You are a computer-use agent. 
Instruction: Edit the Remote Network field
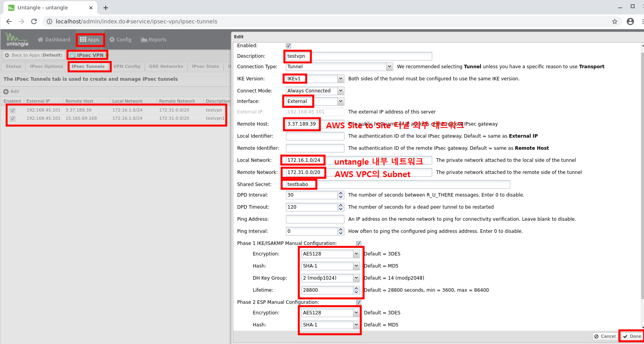pyautogui.click(x=359, y=172)
